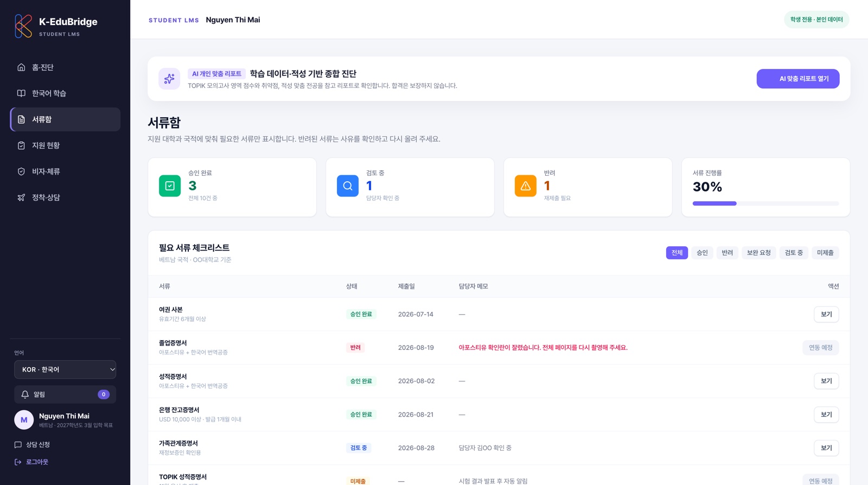This screenshot has width=868, height=485.
Task: Open the KOR · 한국어 language dropdown
Action: (65, 369)
